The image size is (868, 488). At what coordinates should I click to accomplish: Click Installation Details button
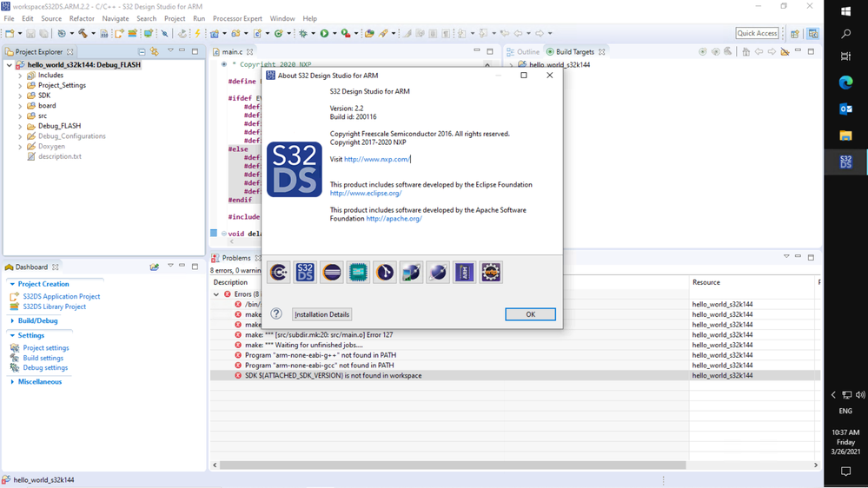pyautogui.click(x=321, y=314)
